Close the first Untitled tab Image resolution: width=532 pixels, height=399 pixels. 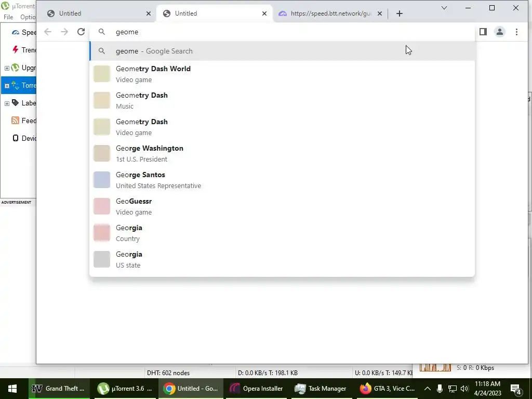(x=149, y=14)
